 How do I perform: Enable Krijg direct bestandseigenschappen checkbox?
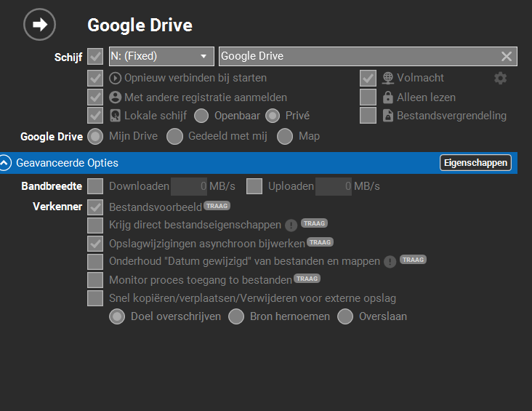[x=95, y=226]
